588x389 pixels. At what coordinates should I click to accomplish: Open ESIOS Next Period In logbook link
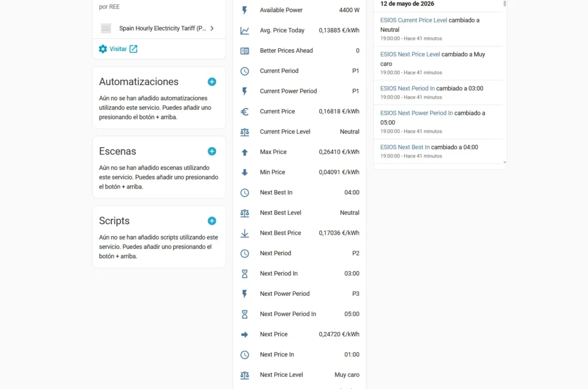coord(407,88)
